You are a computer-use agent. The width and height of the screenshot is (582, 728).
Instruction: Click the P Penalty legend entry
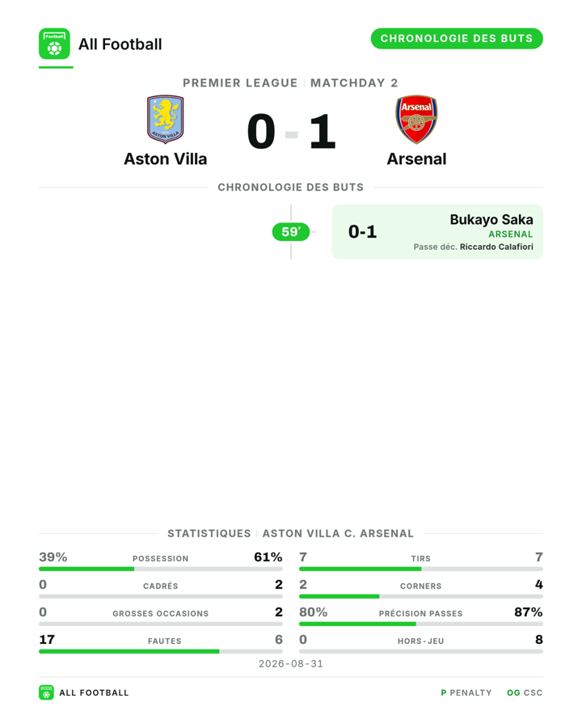point(466,692)
